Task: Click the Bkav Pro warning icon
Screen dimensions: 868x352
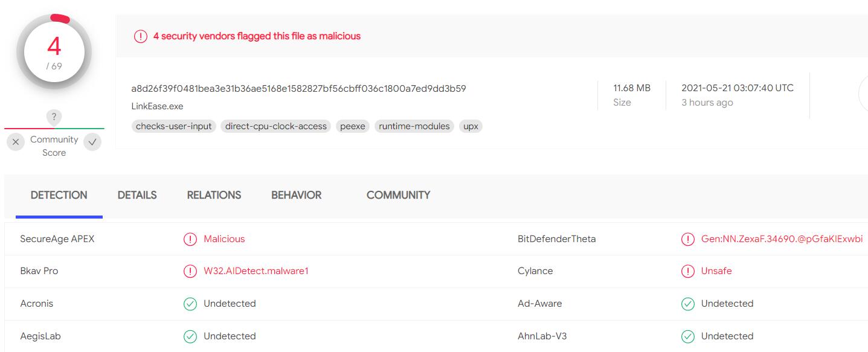Action: [x=190, y=271]
